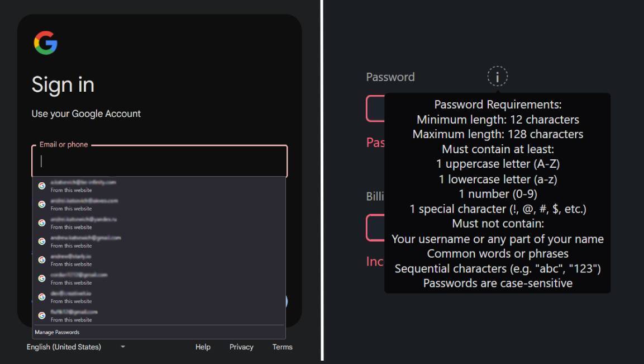Click the password requirements info icon
Image resolution: width=644 pixels, height=364 pixels.
pos(497,77)
